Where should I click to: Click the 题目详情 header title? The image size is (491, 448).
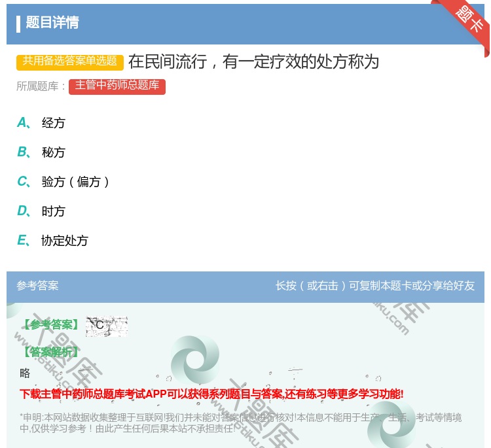[52, 23]
